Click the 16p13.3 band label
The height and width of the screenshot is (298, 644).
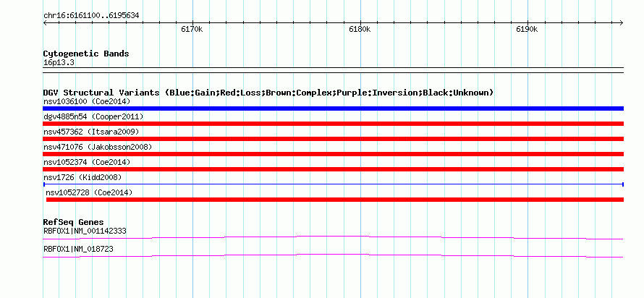59,63
